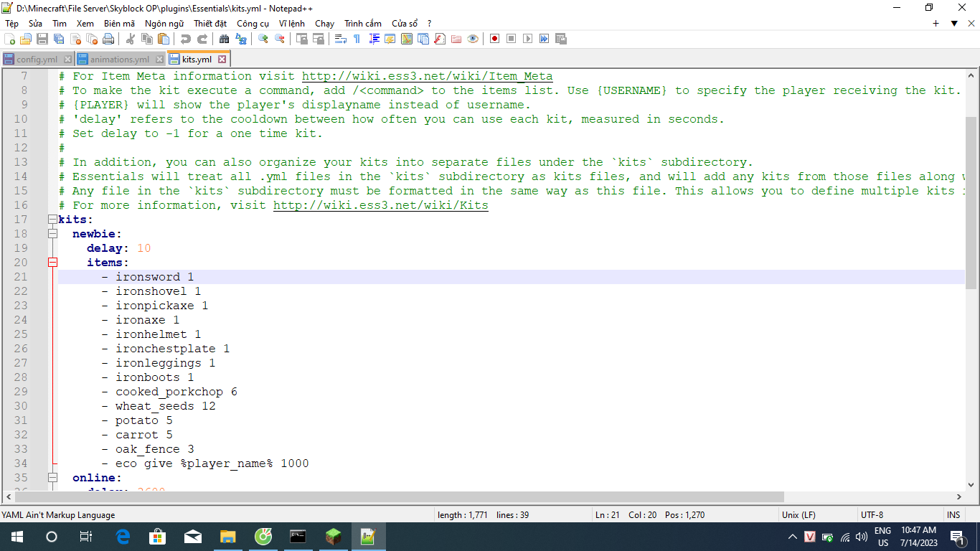Close the kits.yml tab
This screenshot has width=980, height=551.
[x=222, y=60]
